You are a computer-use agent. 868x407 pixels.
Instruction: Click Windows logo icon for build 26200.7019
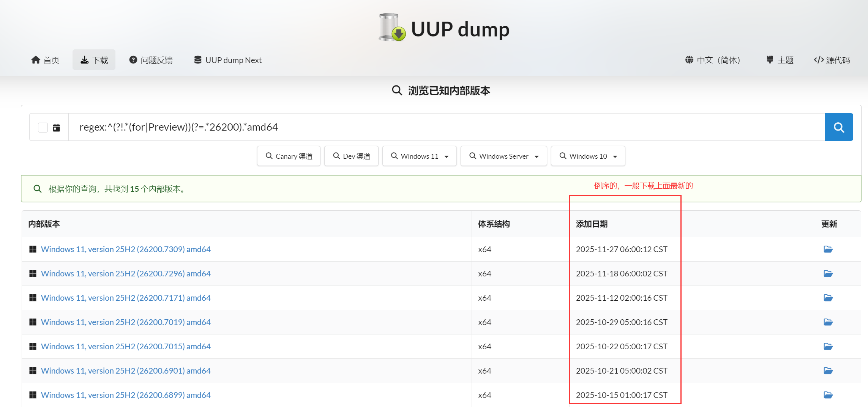(x=33, y=322)
